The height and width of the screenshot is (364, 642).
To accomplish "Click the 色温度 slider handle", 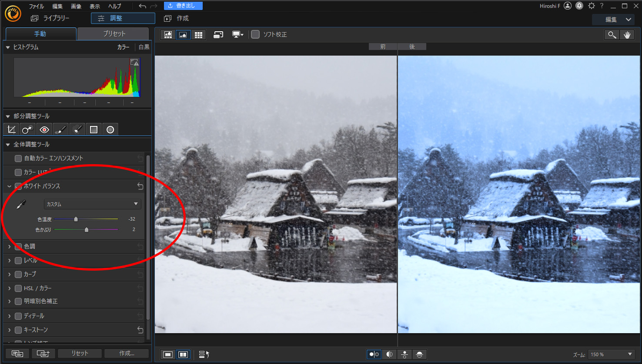I will (x=76, y=219).
